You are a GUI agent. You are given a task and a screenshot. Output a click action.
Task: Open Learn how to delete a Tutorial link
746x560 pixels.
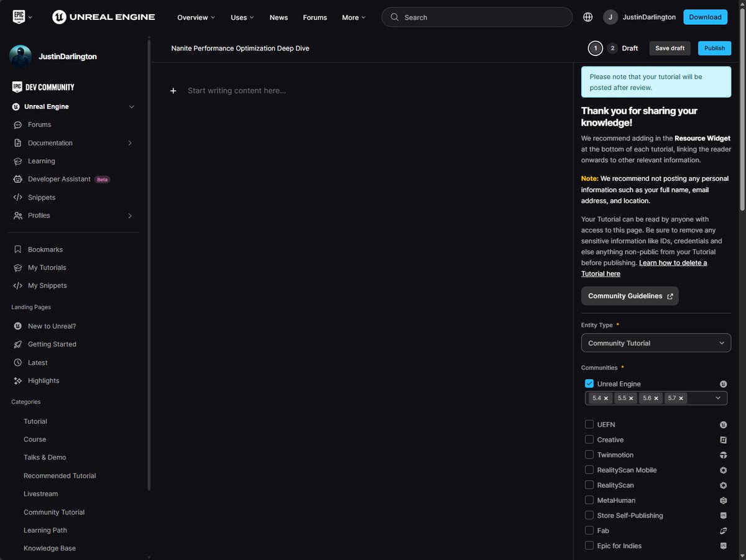click(644, 268)
